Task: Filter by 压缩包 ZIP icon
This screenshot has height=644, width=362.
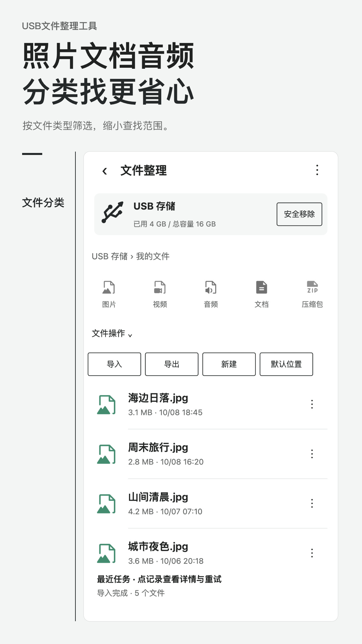Action: [x=312, y=287]
